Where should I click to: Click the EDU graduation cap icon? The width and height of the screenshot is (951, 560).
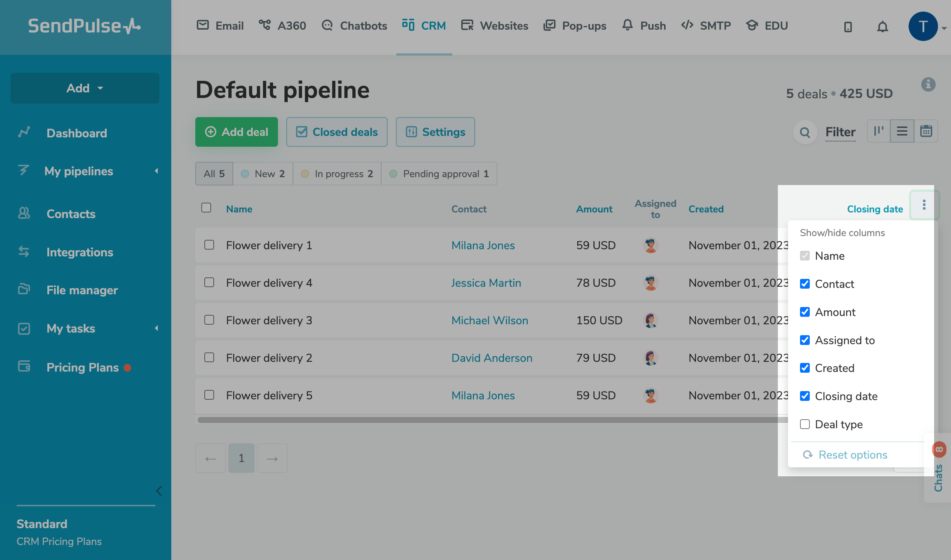coord(752,25)
